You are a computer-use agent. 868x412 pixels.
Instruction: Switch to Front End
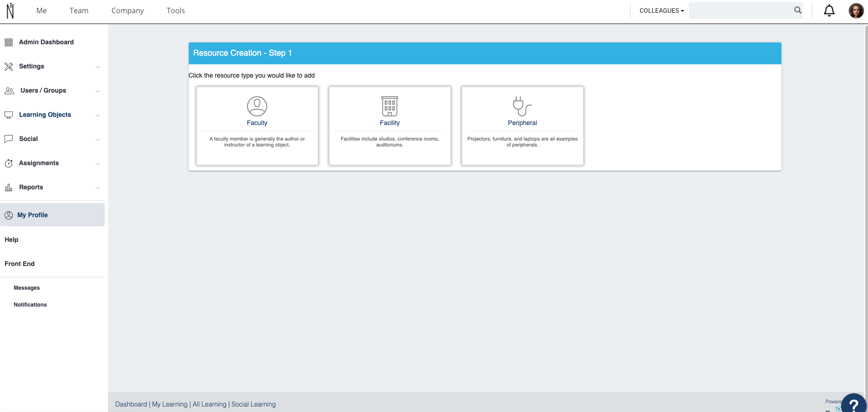(x=20, y=264)
